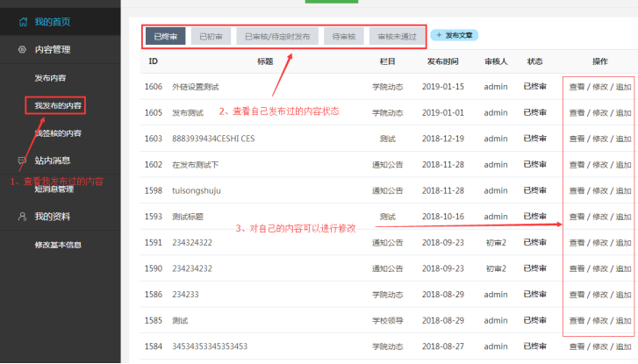Viewport: 638px width, 364px height.
Task: Show the 审核未通过 tab
Action: tap(396, 36)
